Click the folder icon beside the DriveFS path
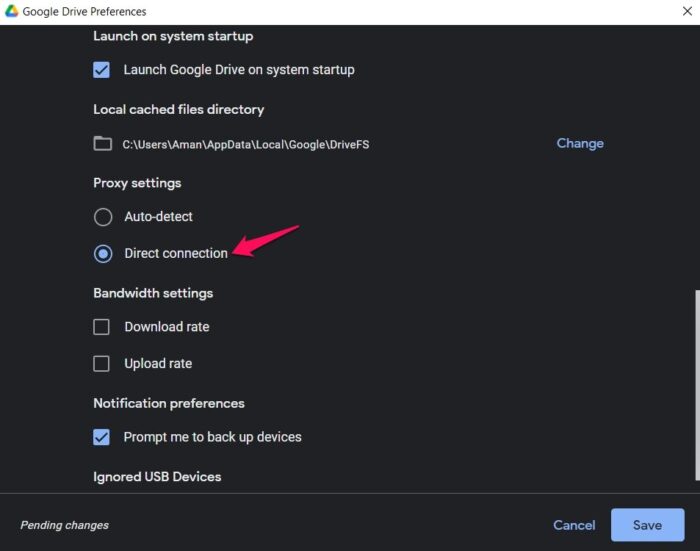Image resolution: width=700 pixels, height=551 pixels. [102, 143]
